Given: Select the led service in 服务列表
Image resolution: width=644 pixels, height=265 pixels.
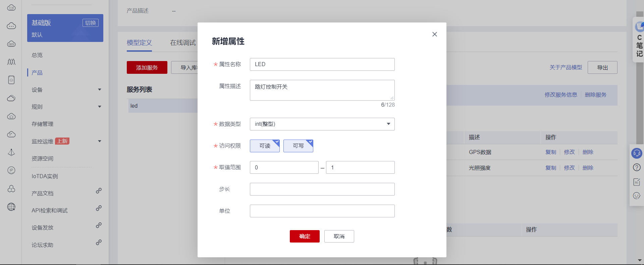Looking at the screenshot, I should click(x=163, y=106).
